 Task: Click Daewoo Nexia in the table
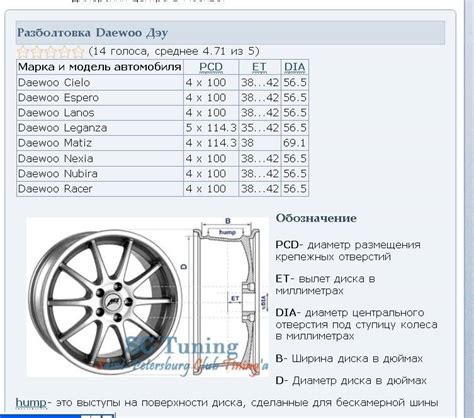(x=56, y=158)
